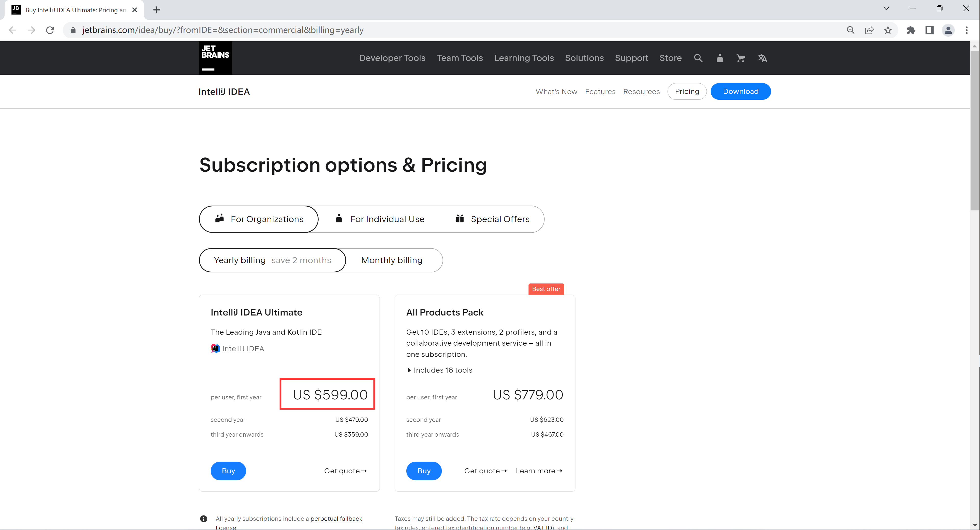Open Solutions menu

tap(584, 58)
